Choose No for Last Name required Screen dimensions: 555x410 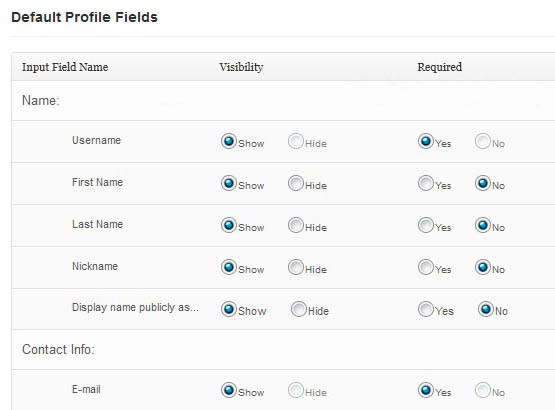(483, 225)
